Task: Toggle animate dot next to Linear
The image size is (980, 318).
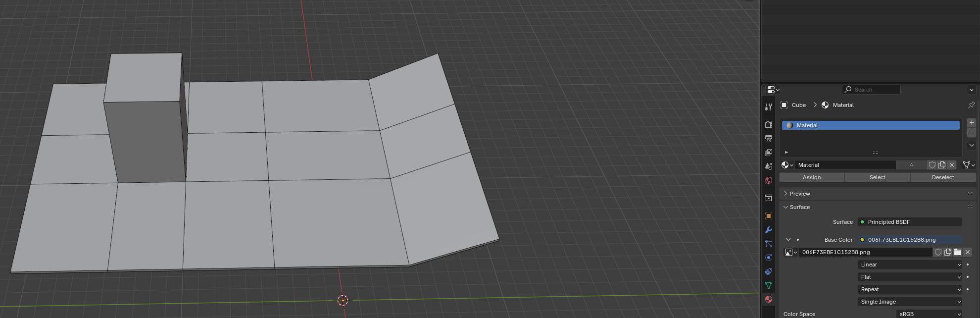Action: 968,265
